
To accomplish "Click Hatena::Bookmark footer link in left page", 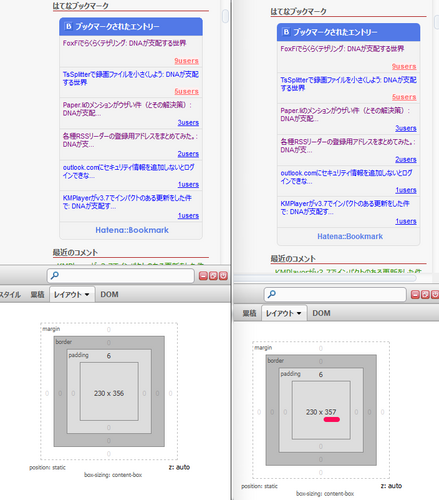I will pyautogui.click(x=132, y=230).
